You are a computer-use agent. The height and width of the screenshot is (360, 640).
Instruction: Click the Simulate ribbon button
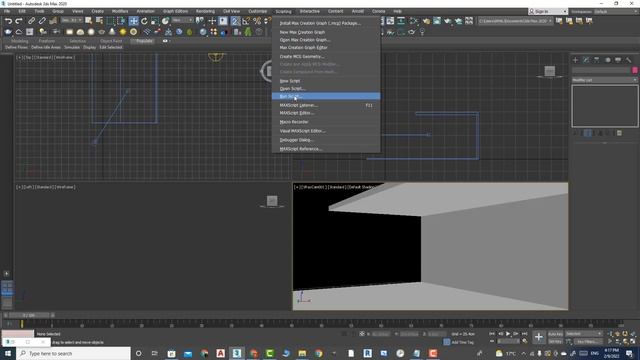coord(72,47)
